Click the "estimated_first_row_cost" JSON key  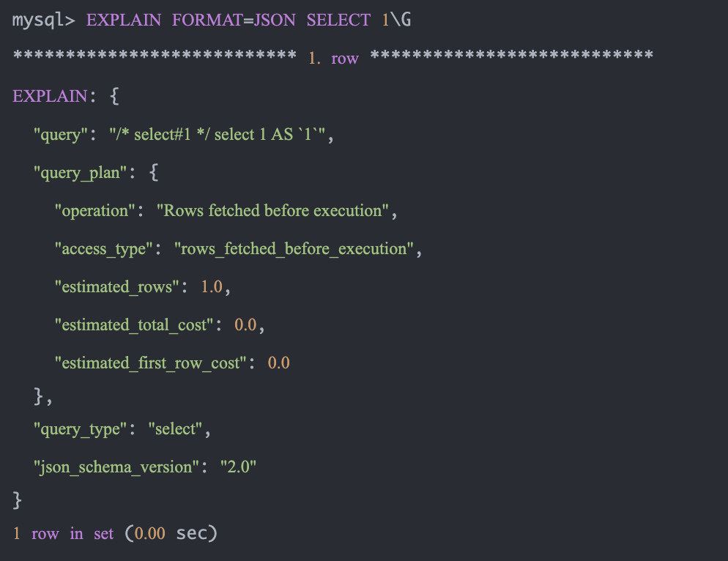(x=152, y=363)
